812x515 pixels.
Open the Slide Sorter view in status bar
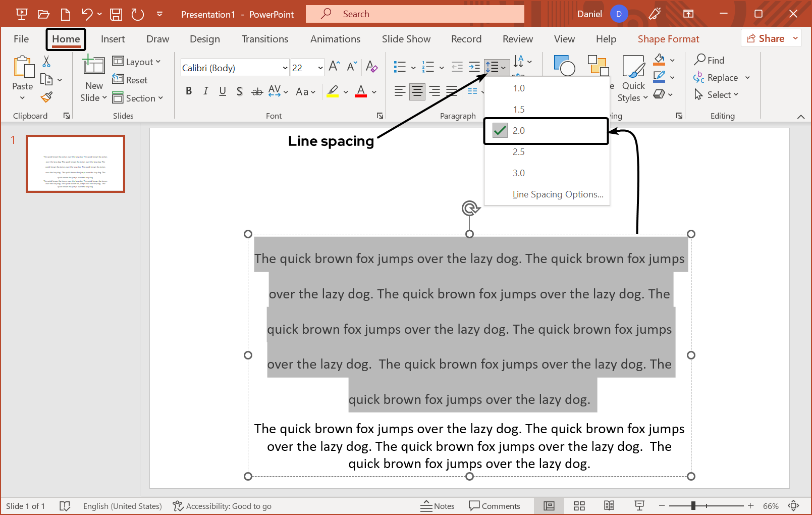[579, 505]
